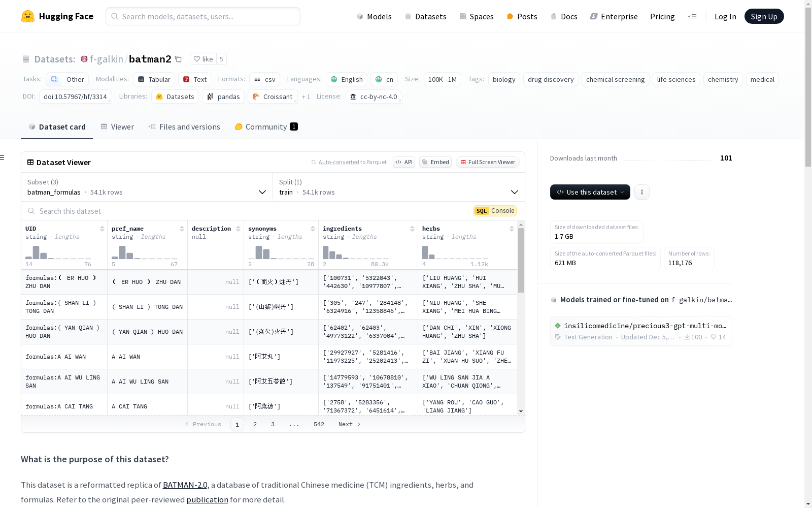Sort the ingredients column using its sort icon
Screen dimensions: 812x508
412,229
